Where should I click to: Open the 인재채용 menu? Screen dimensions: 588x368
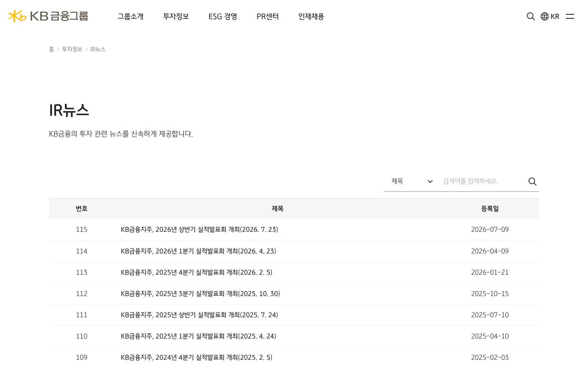(311, 16)
